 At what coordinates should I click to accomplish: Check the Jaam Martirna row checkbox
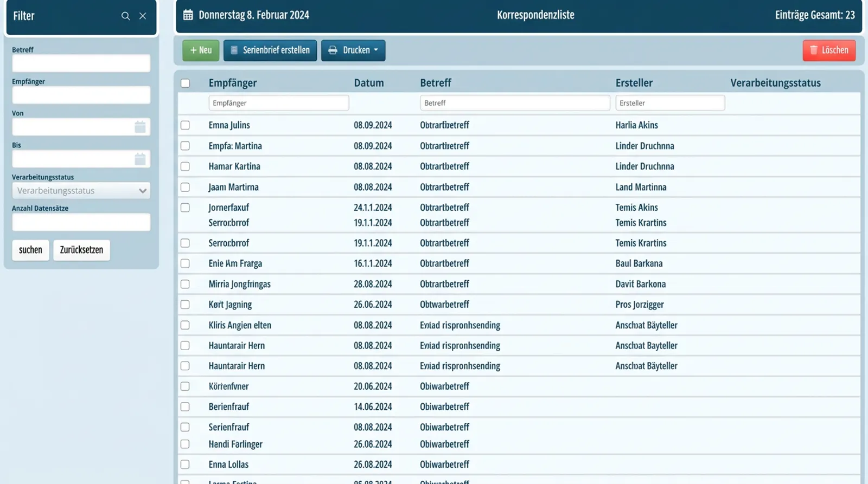186,187
